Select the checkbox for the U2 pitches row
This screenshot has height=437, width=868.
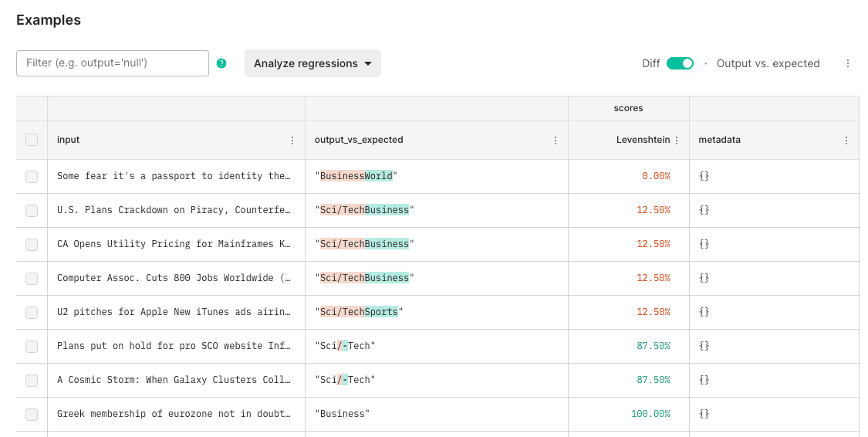(32, 312)
